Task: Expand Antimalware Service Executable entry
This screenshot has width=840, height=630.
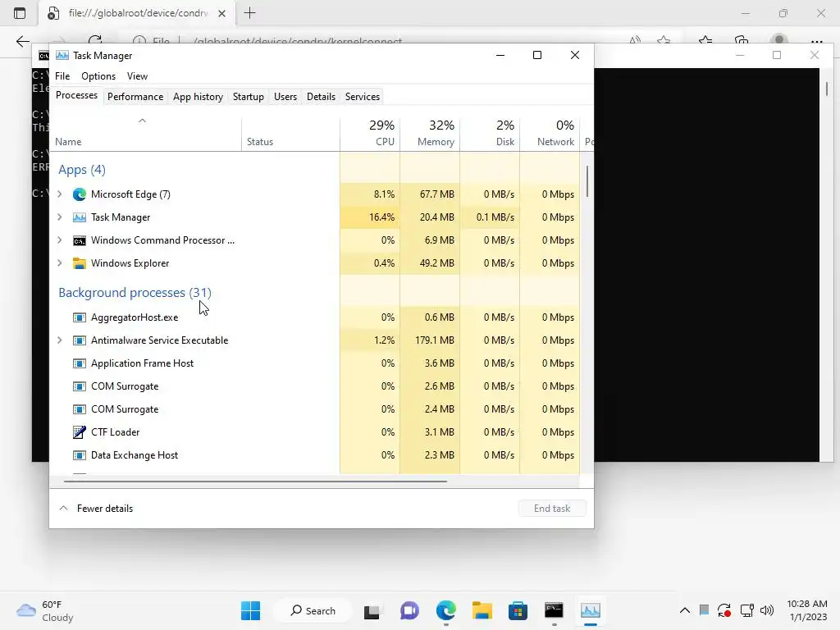Action: (59, 340)
